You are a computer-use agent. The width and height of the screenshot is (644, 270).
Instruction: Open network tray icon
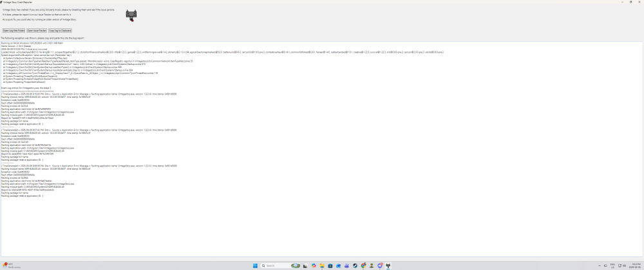620,265
